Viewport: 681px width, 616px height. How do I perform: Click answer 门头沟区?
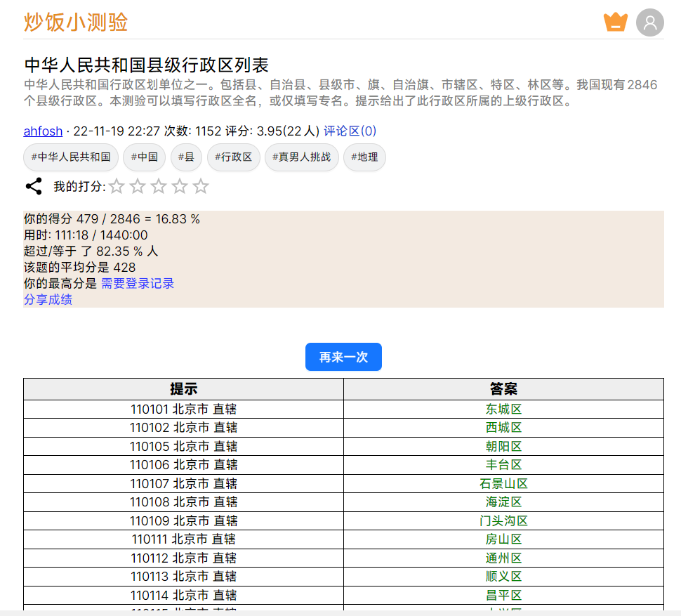tap(504, 520)
